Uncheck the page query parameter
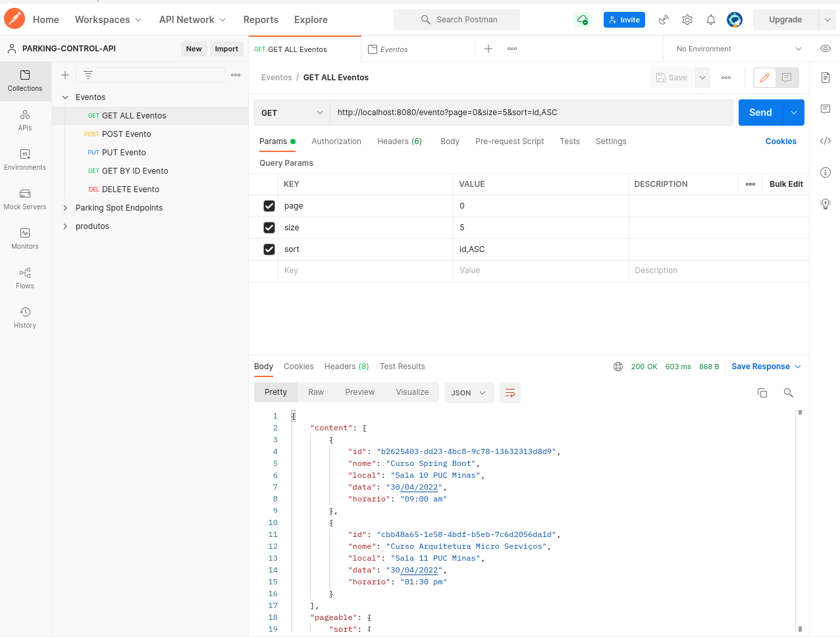The image size is (840, 637). pyautogui.click(x=269, y=205)
